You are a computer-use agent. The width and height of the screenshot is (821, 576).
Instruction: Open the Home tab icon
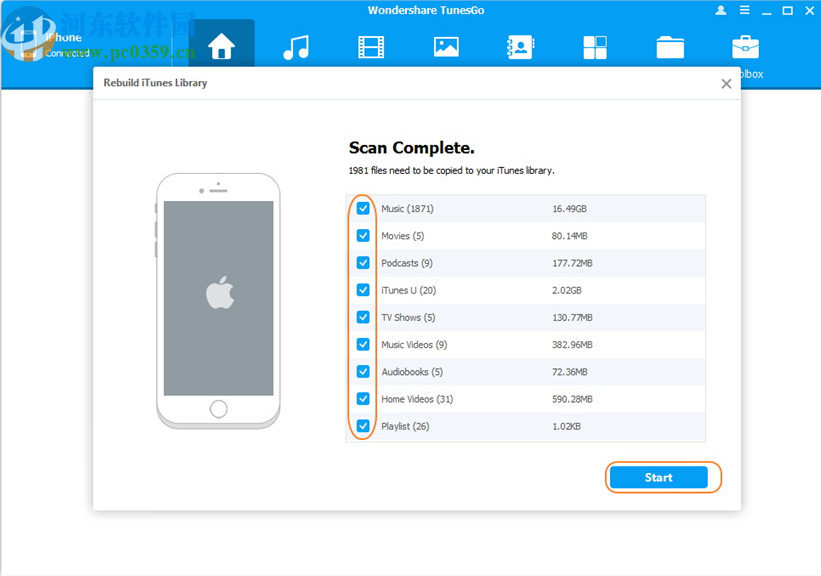tap(221, 47)
